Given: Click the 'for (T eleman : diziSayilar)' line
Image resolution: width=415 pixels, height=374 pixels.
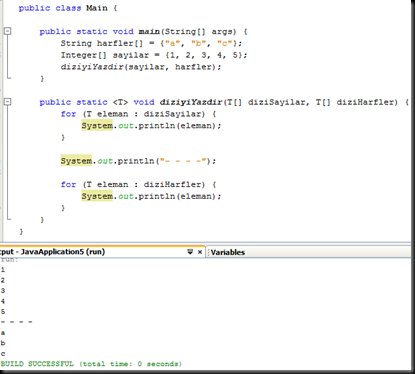Looking at the screenshot, I should pyautogui.click(x=139, y=114).
